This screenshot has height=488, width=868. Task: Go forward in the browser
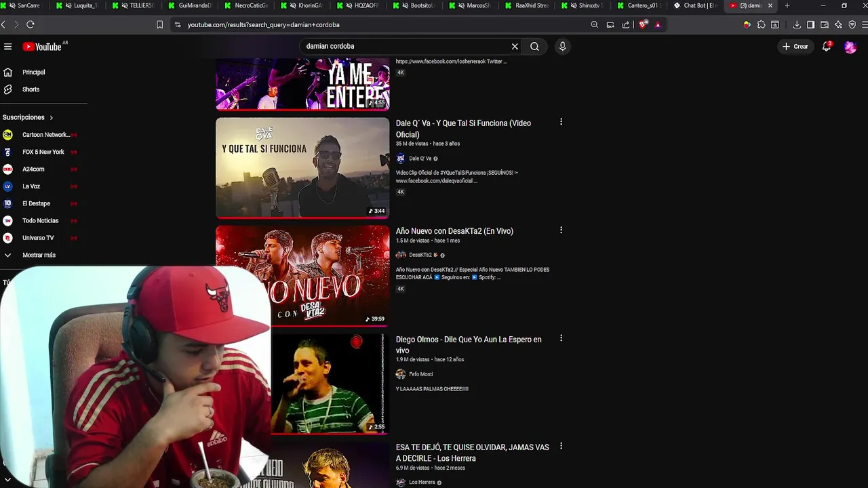click(16, 24)
